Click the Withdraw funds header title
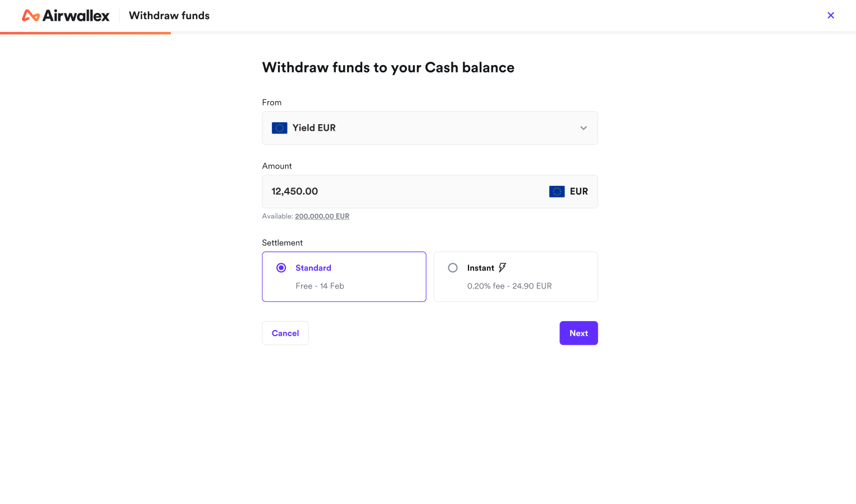 point(169,16)
